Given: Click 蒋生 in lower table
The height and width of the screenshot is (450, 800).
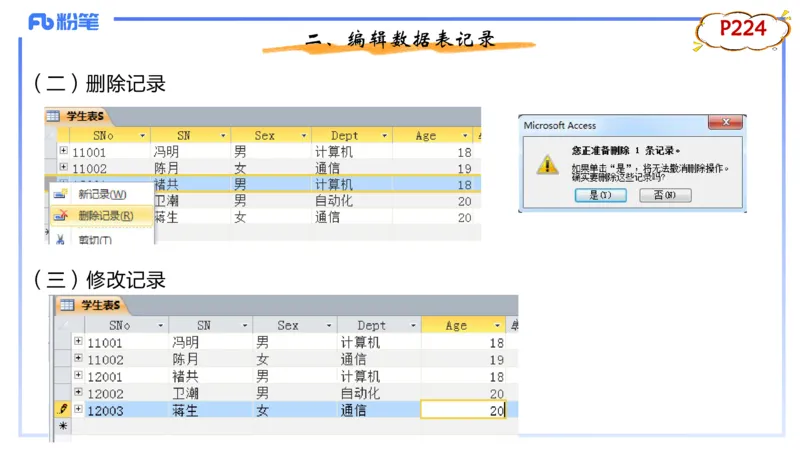Looking at the screenshot, I should coord(185,410).
